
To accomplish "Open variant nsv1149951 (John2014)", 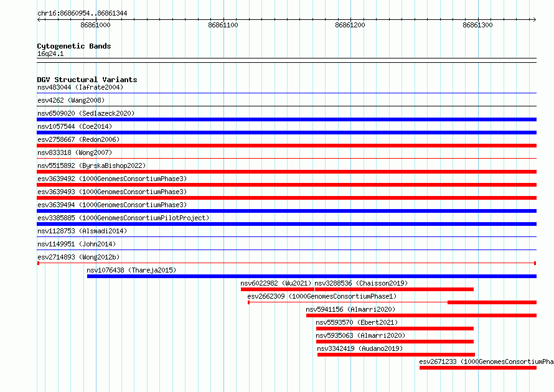I will click(x=77, y=244).
